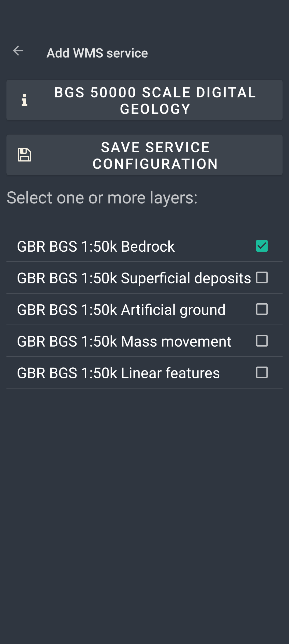Select the Linear features layer name

(118, 373)
